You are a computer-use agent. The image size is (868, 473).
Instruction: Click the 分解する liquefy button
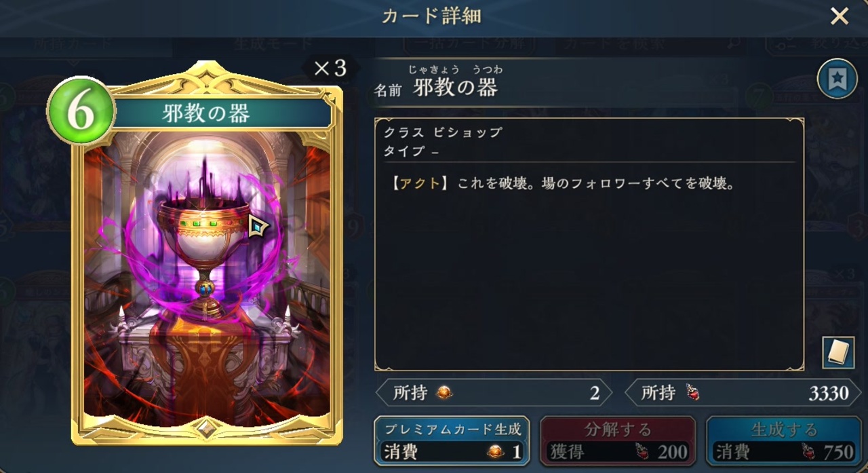[618, 441]
